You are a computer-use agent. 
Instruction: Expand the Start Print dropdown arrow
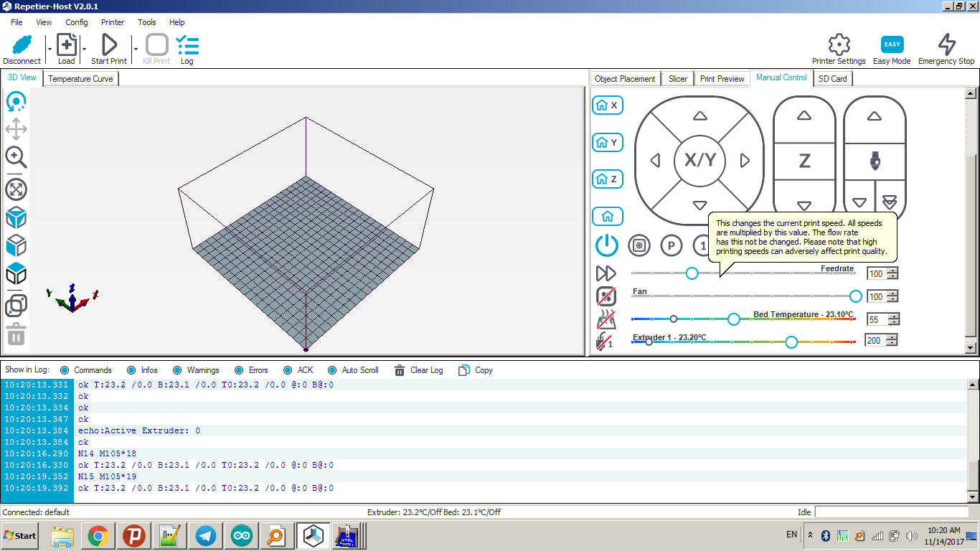click(135, 50)
